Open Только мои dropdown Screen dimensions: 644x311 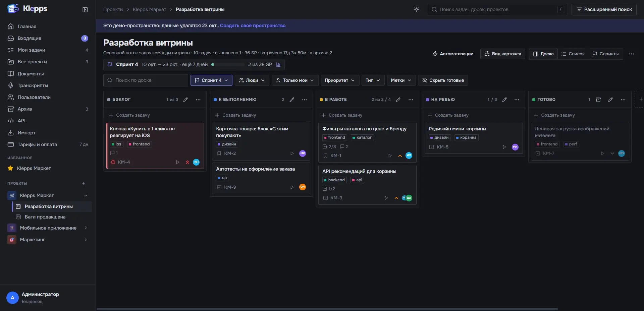pos(295,80)
